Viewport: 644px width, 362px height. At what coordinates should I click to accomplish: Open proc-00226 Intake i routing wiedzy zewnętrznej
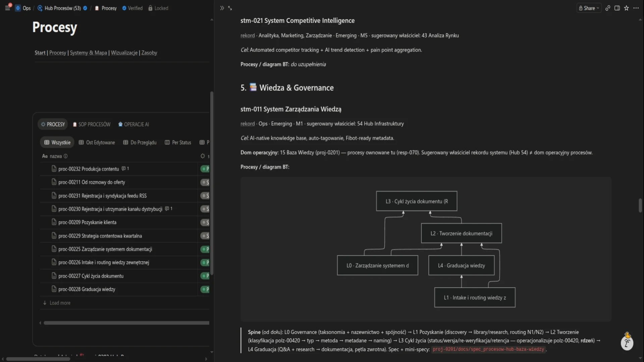(104, 263)
